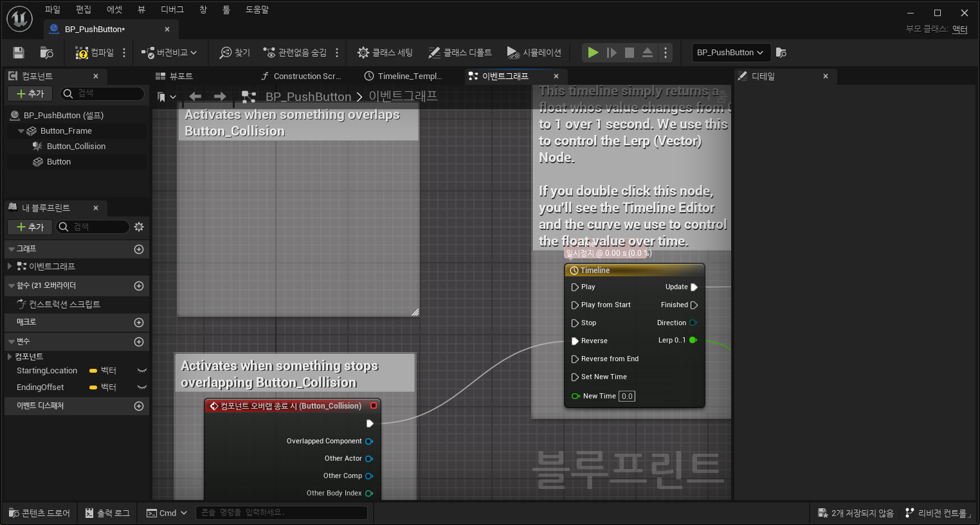Image resolution: width=980 pixels, height=525 pixels.
Task: Open the BP_PushButton debug object dropdown
Action: pos(730,53)
